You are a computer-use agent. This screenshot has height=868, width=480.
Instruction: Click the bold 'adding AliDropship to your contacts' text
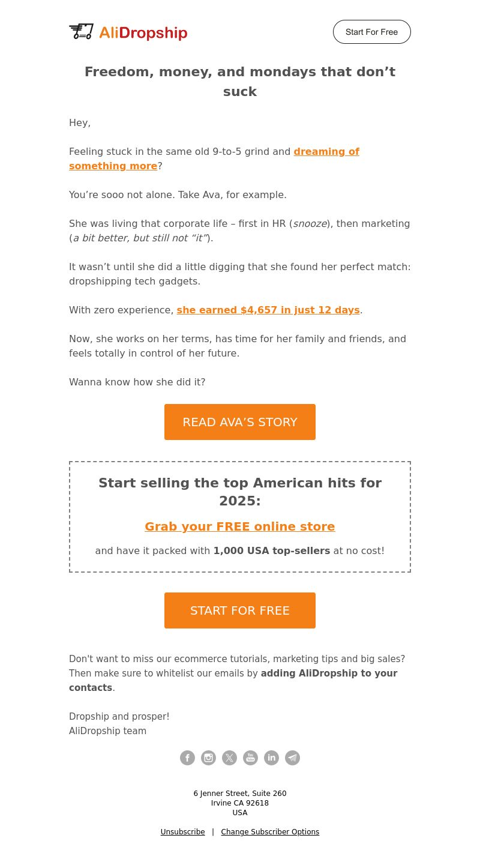[233, 681]
